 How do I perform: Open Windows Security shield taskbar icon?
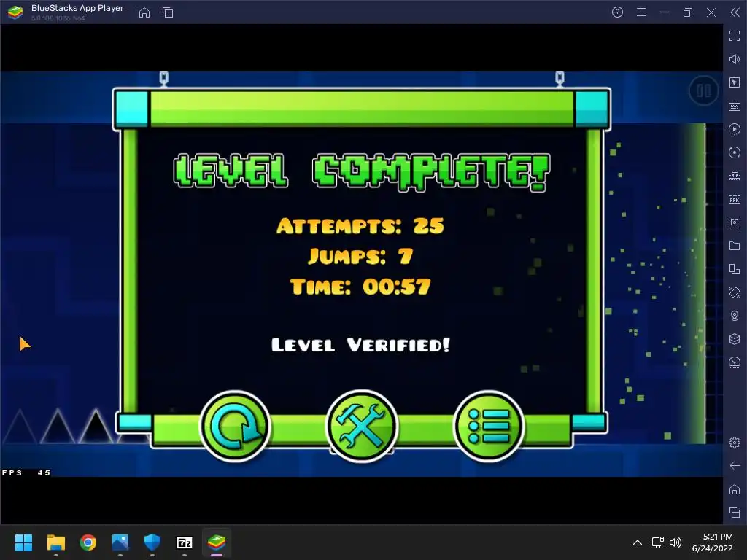(152, 542)
